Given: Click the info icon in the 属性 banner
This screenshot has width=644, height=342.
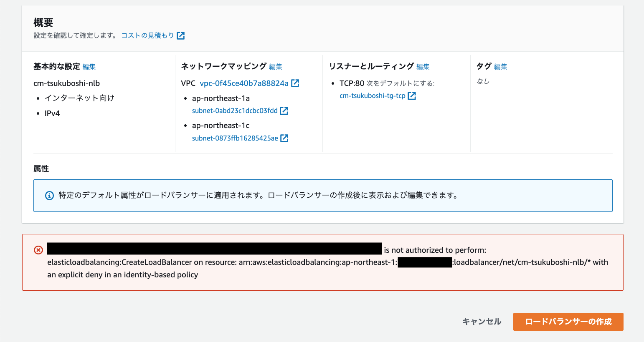Looking at the screenshot, I should pos(49,195).
